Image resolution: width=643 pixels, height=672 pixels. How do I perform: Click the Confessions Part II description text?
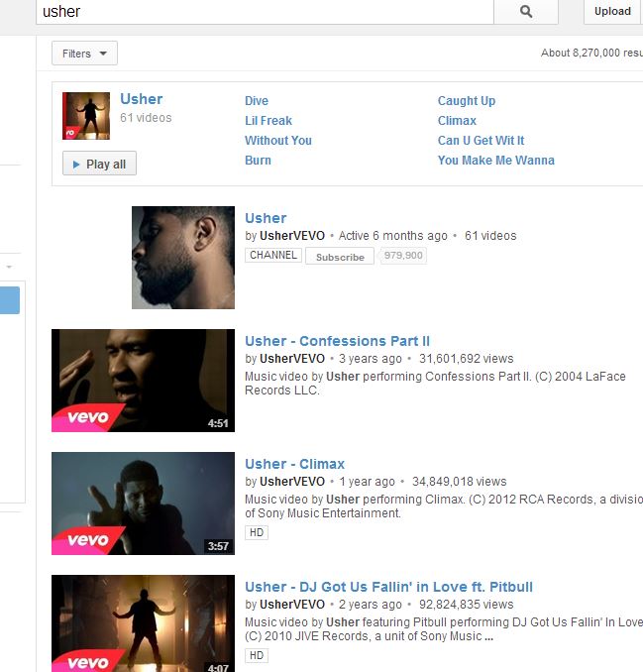click(435, 384)
